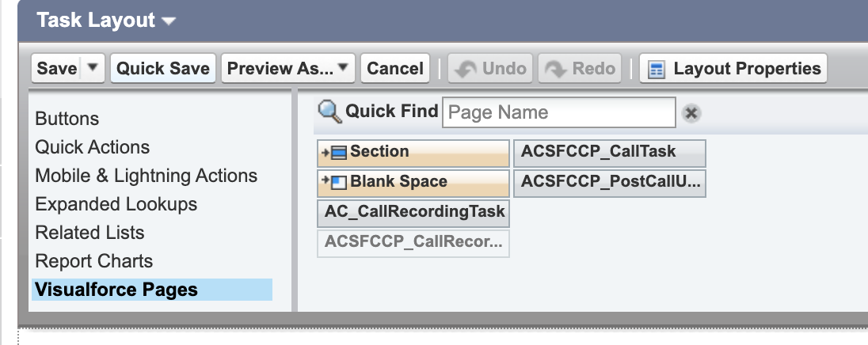Expand the Save button dropdown arrow
Screen dimensions: 868x345
[x=93, y=68]
